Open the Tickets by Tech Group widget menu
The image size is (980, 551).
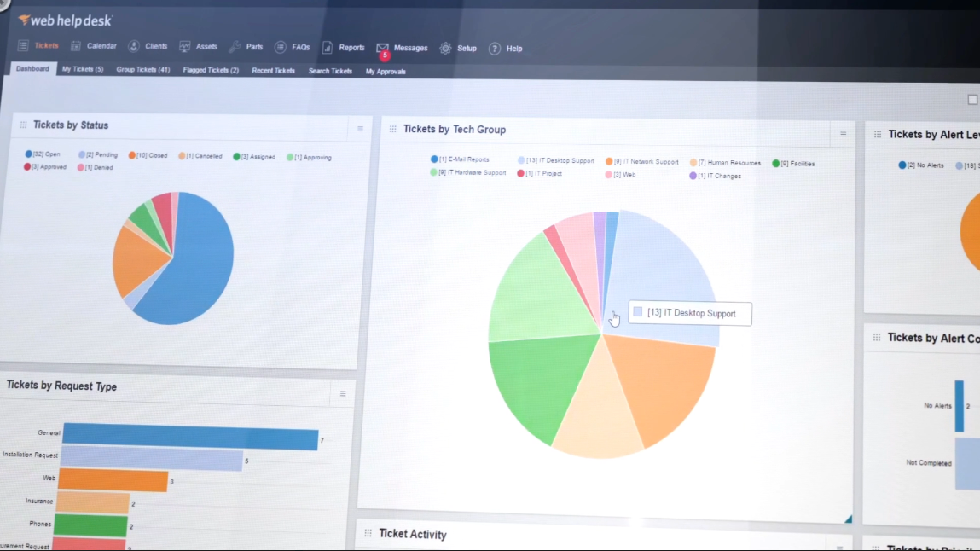click(844, 134)
